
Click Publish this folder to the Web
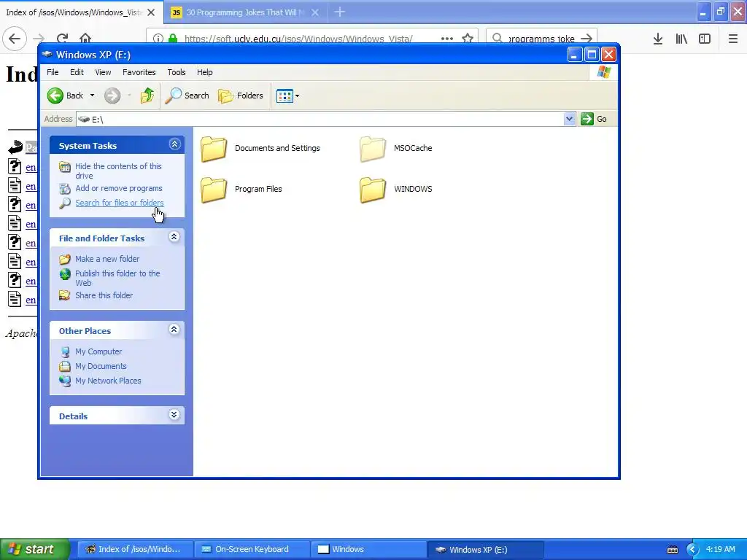click(117, 278)
